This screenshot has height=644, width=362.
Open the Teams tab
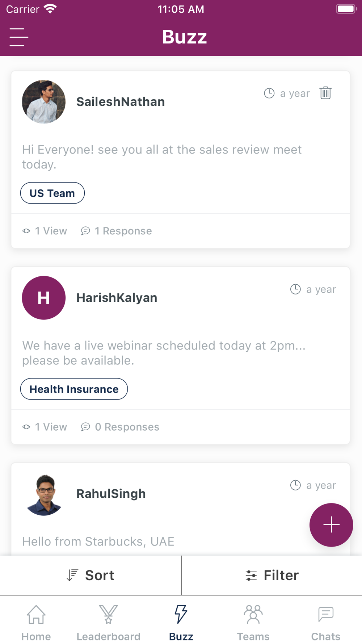(253, 623)
